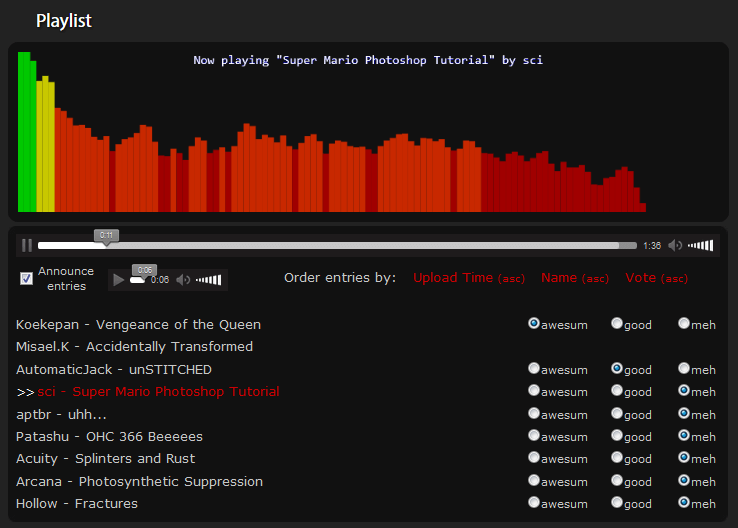738x528 pixels.
Task: Vote meh for aptbr uhh...
Action: pyautogui.click(x=684, y=413)
